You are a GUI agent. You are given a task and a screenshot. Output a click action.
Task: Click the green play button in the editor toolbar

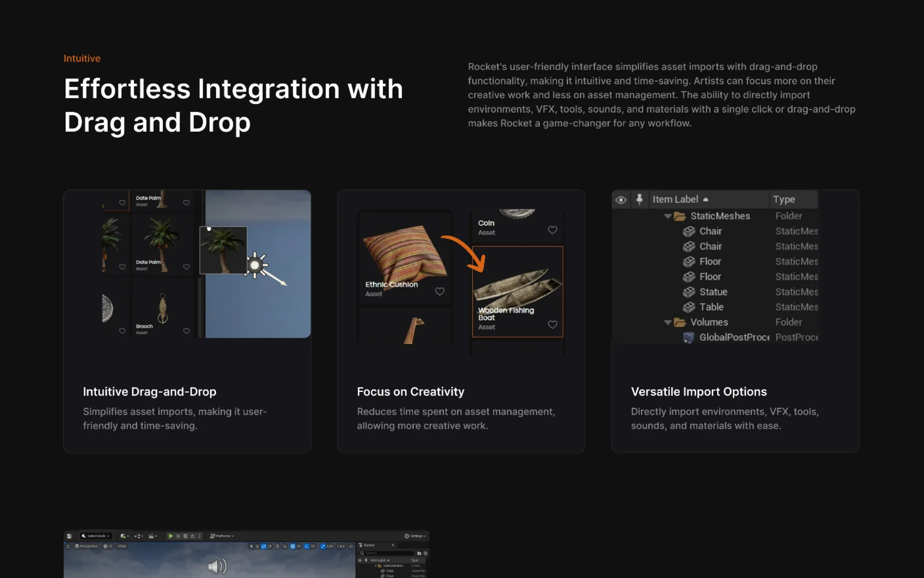coord(171,536)
